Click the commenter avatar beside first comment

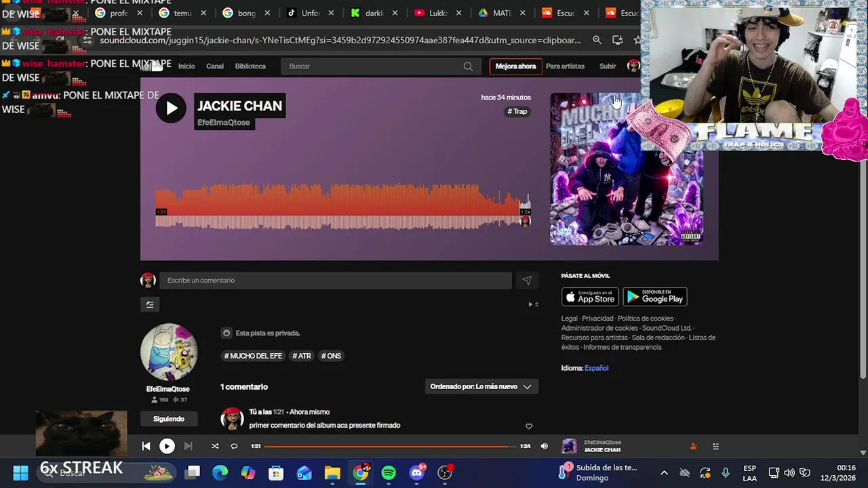(x=232, y=419)
